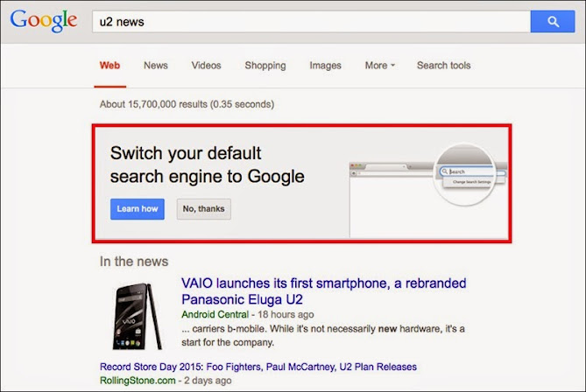The image size is (586, 392).
Task: Click the browser search illustration in the promo
Action: (x=428, y=191)
